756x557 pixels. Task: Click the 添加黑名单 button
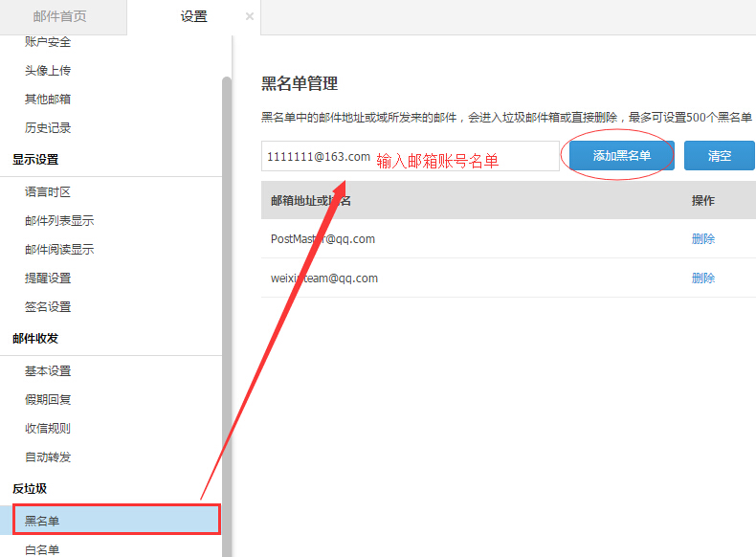(x=621, y=155)
